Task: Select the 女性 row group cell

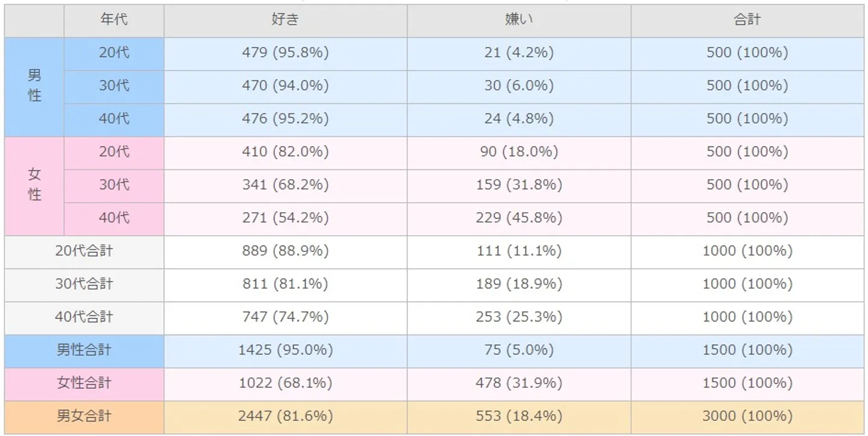Action: pyautogui.click(x=34, y=185)
